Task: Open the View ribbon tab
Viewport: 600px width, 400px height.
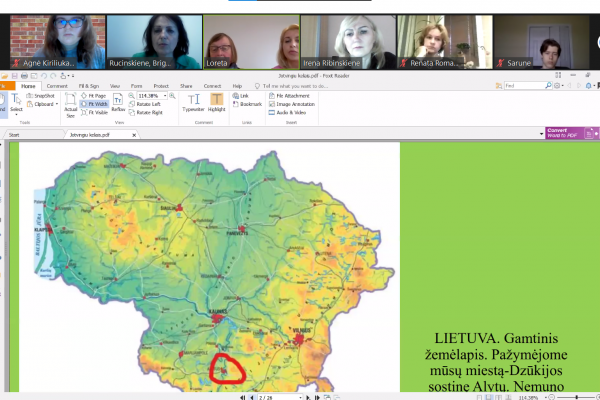Action: click(x=115, y=86)
